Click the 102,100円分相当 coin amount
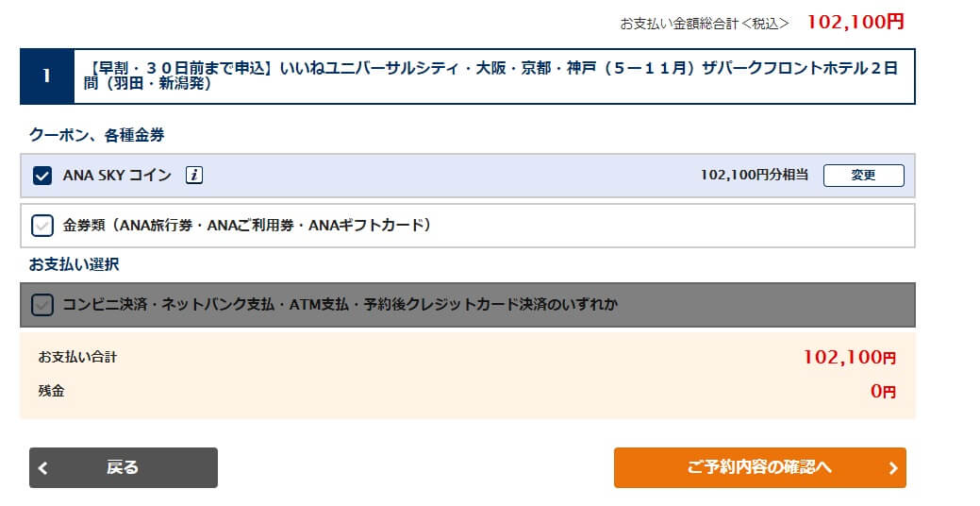Image resolution: width=980 pixels, height=506 pixels. (755, 175)
